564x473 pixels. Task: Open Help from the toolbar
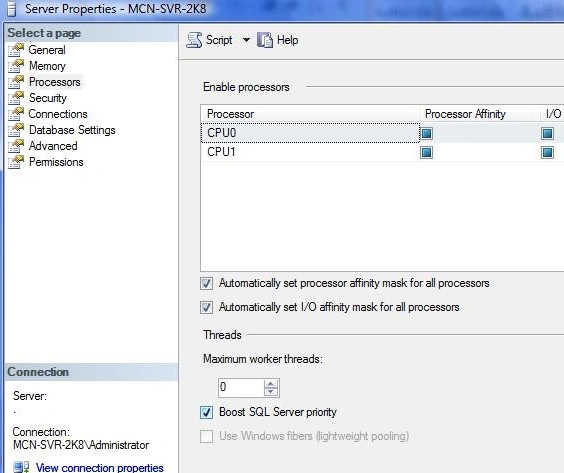click(x=287, y=40)
